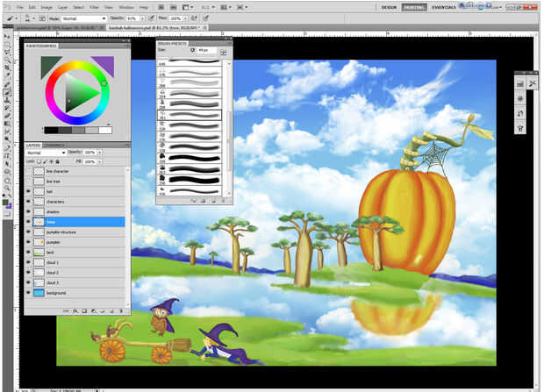Toggle Lock transparent pixels checkbox

tap(39, 161)
